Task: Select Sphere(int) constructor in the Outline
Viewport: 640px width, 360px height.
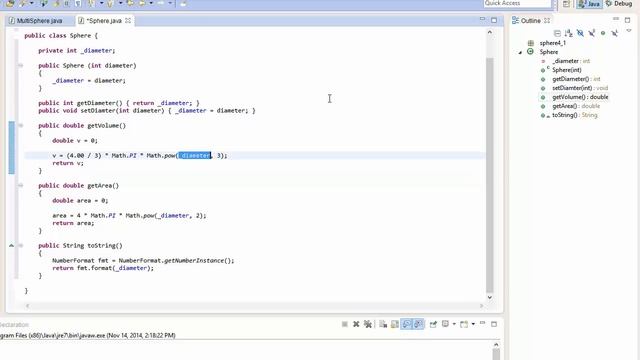Action: [567, 70]
